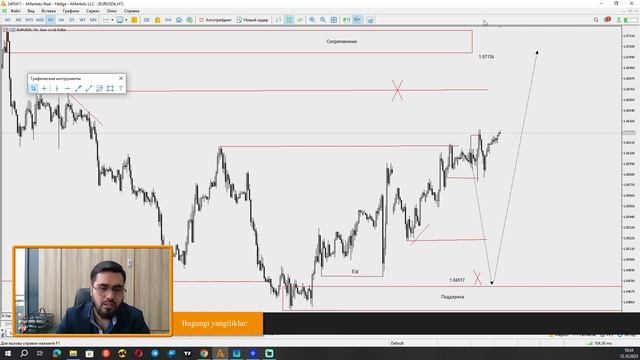This screenshot has height=360, width=640.
Task: Click the Default profile in status bar
Action: [x=397, y=343]
